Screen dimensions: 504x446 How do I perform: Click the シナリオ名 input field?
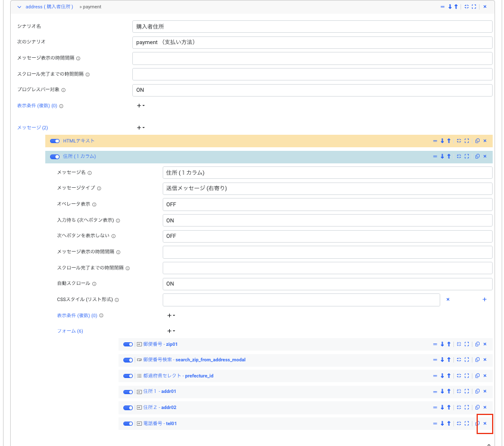pyautogui.click(x=312, y=27)
